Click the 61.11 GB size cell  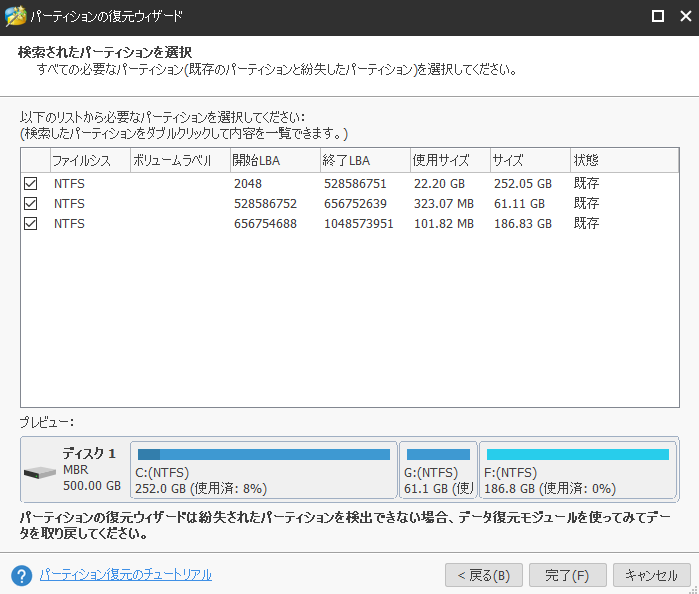[x=519, y=204]
